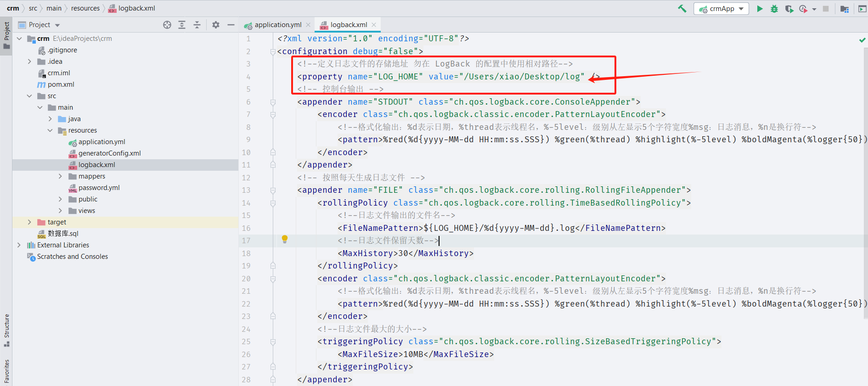Click the yellow intention lightbulb on line 17
868x386 pixels.
(x=285, y=239)
